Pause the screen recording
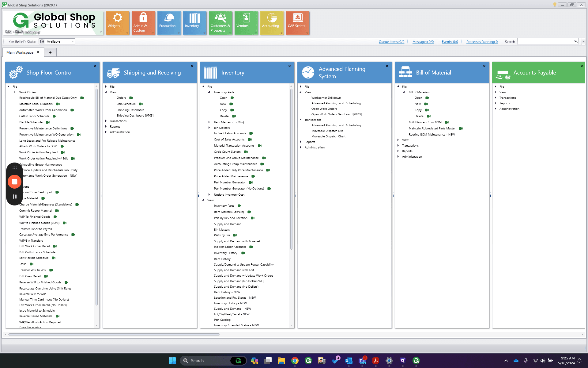 (14, 197)
